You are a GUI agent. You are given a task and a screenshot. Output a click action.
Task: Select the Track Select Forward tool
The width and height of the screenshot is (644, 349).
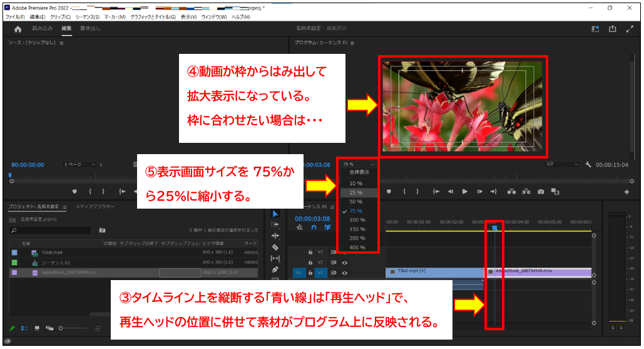point(275,224)
